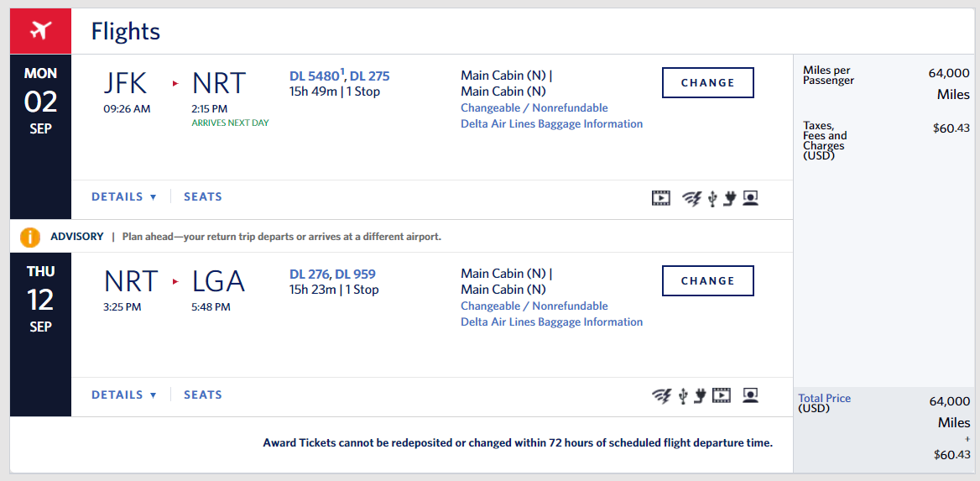Click the Wi-Fi icon on the JFK–NRT flight

[691, 198]
